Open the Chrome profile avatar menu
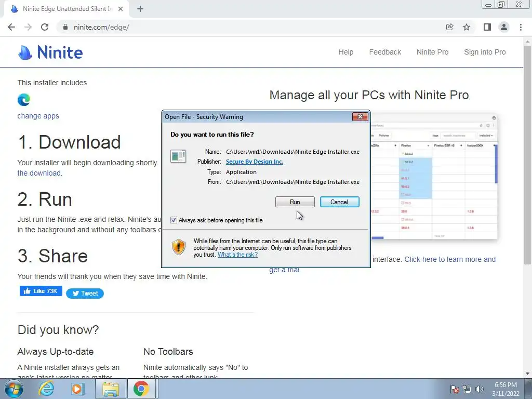The image size is (532, 399). point(504,27)
